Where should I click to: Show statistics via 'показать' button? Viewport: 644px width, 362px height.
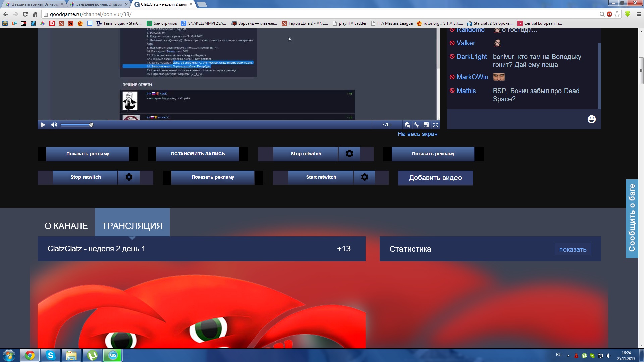tap(573, 249)
